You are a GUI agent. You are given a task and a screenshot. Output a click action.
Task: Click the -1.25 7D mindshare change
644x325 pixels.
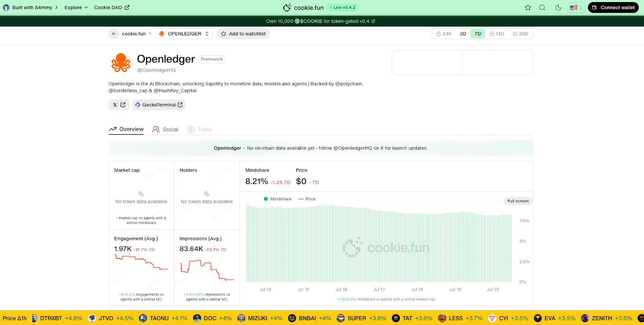(281, 183)
